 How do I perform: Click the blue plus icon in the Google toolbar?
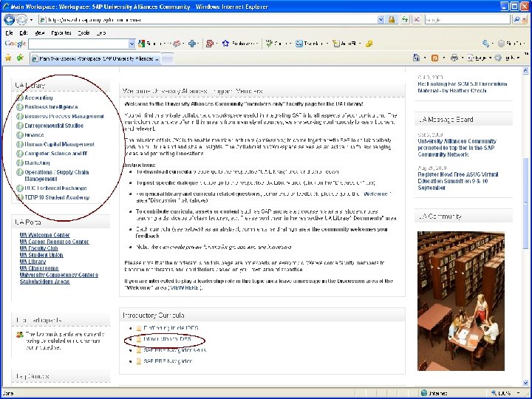pos(192,44)
